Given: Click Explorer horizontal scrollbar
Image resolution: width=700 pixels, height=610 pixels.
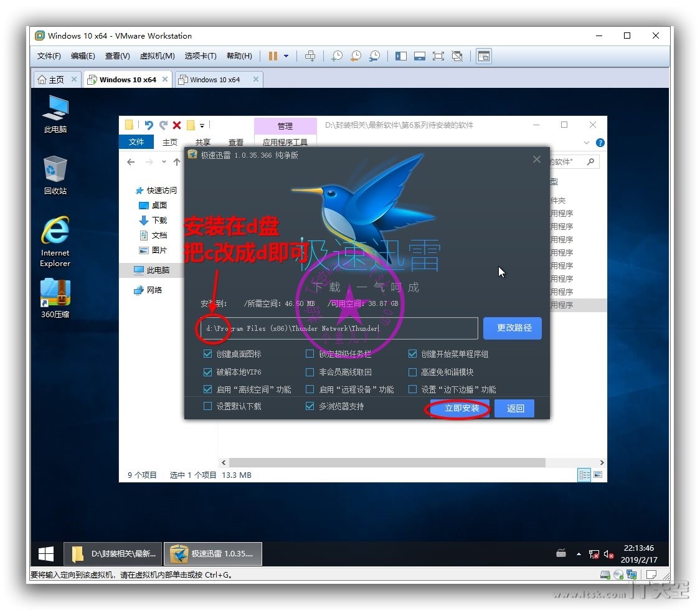Looking at the screenshot, I should click(387, 462).
